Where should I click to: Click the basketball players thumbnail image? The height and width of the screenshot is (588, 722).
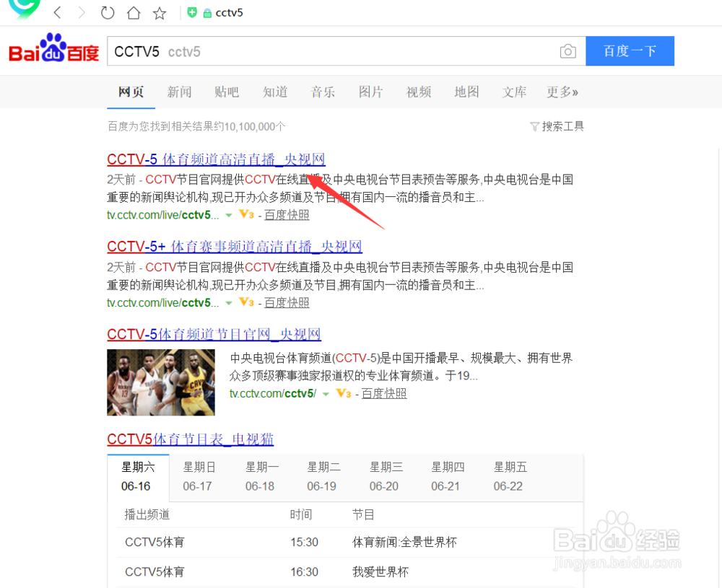(x=160, y=382)
